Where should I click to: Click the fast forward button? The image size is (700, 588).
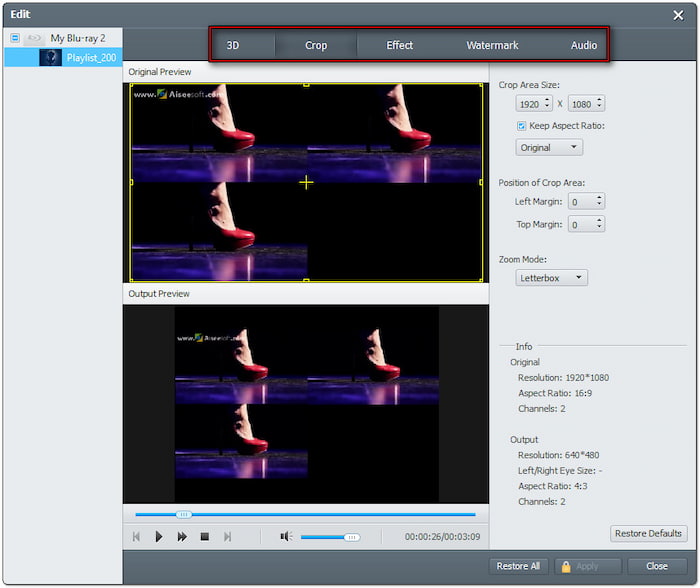point(182,537)
